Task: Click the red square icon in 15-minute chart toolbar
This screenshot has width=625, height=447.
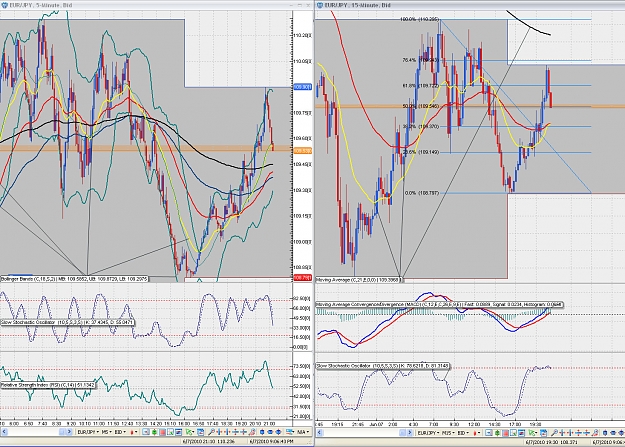Action: click(x=505, y=432)
